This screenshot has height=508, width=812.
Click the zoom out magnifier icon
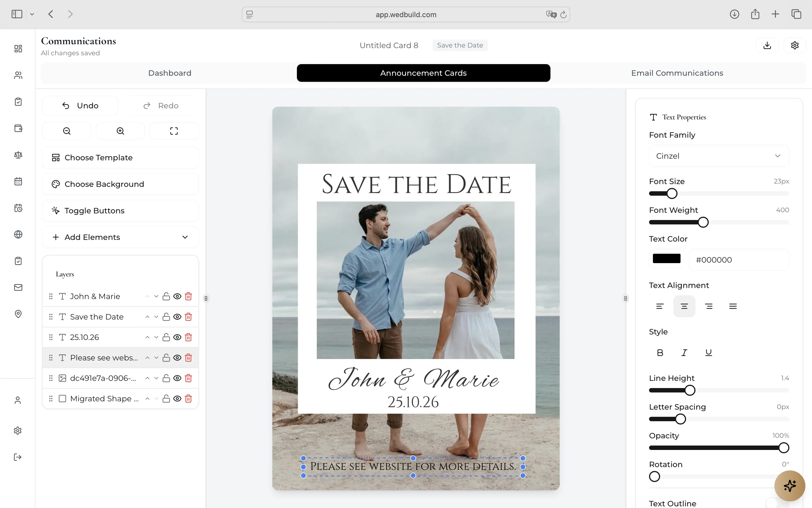coord(67,131)
